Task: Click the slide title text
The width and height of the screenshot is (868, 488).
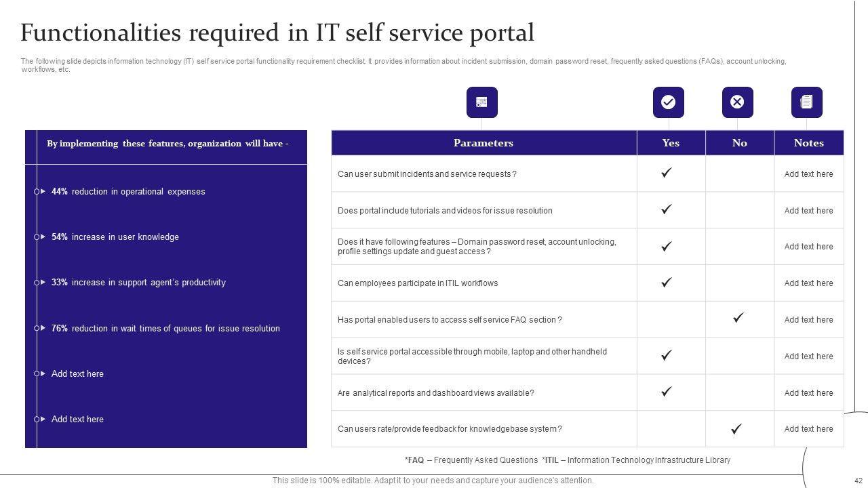Action: coord(277,33)
